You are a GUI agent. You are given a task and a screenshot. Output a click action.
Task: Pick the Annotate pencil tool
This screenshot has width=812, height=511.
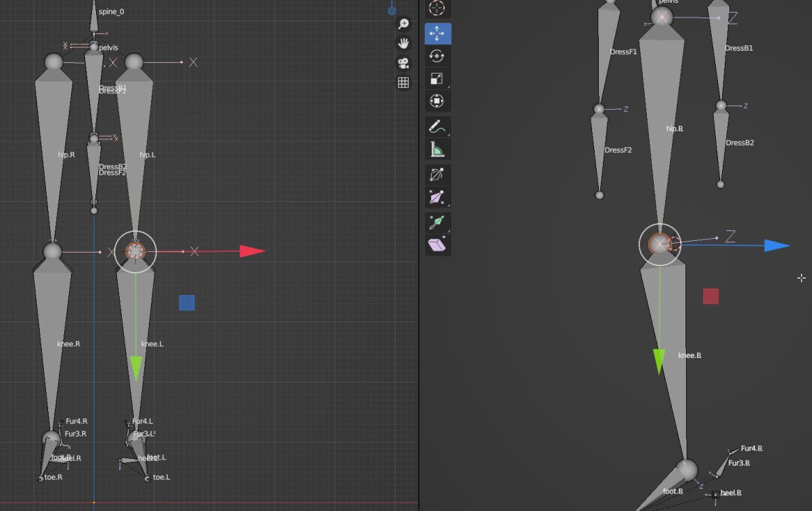coord(437,127)
